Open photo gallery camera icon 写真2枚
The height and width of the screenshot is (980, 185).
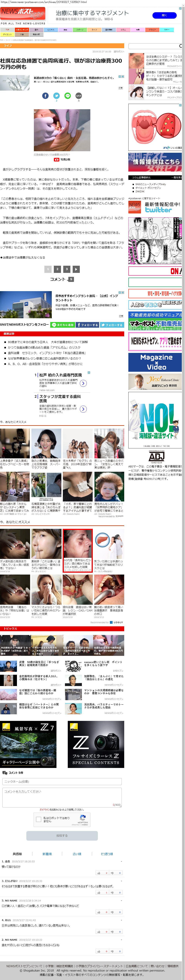pos(57,160)
